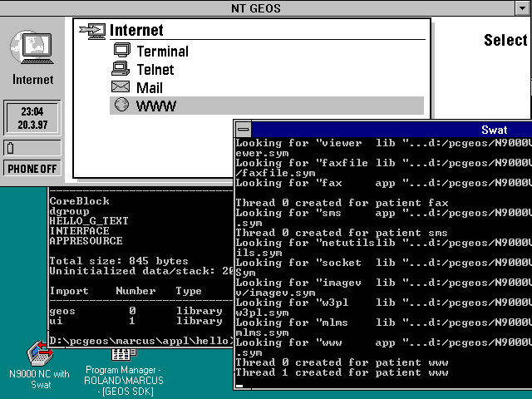
Task: Click "Thread 0 created for patient www" in Swat
Action: 342,362
